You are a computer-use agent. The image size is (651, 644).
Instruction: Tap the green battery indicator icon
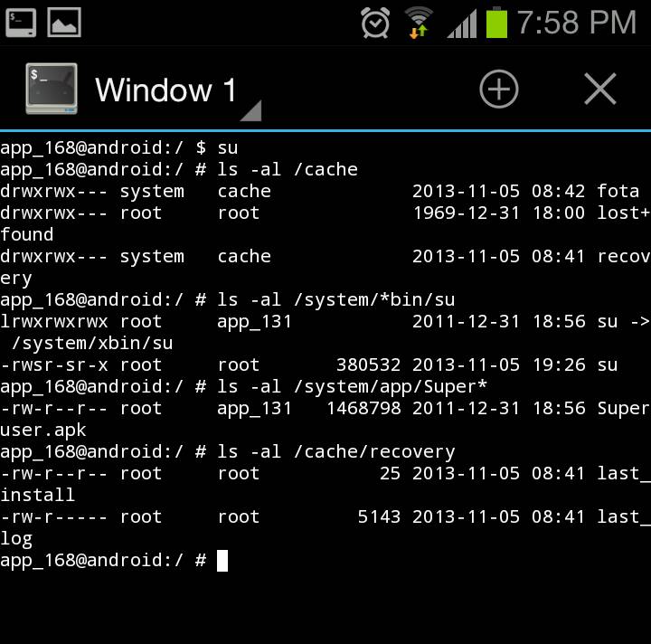pos(496,23)
